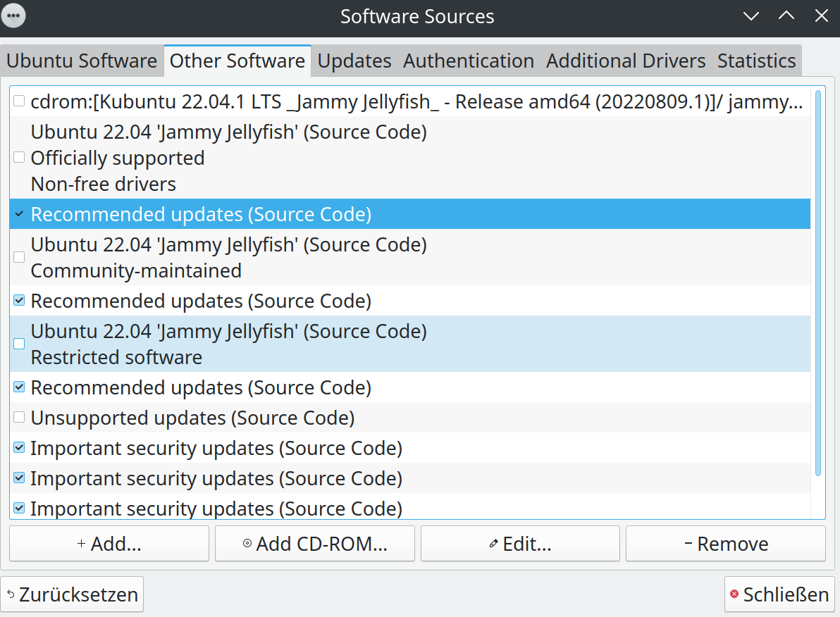The width and height of the screenshot is (840, 617).
Task: Open the Updates tab
Action: pos(354,61)
